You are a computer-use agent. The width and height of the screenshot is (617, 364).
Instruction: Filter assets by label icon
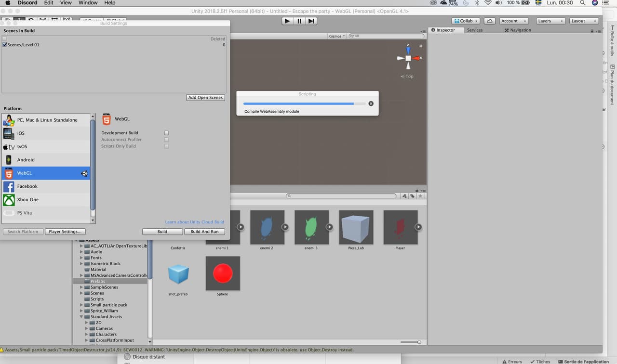point(413,196)
